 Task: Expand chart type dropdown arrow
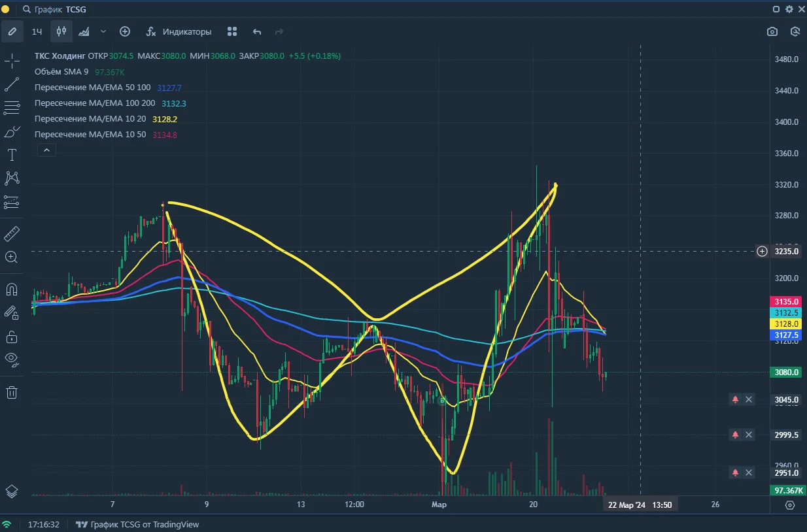[103, 31]
